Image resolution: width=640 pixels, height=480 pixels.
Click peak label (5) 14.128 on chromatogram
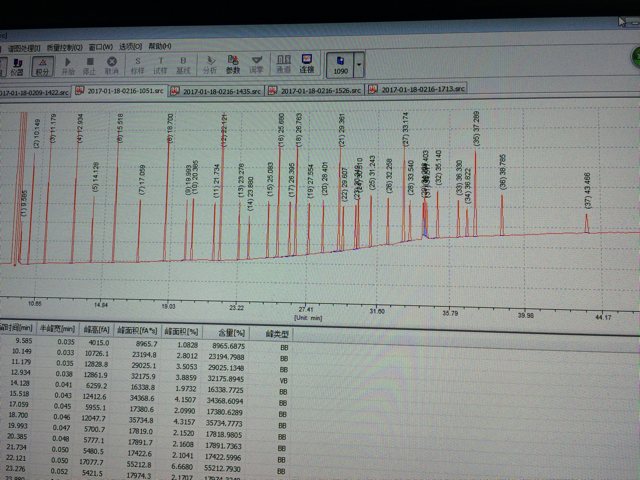click(96, 177)
